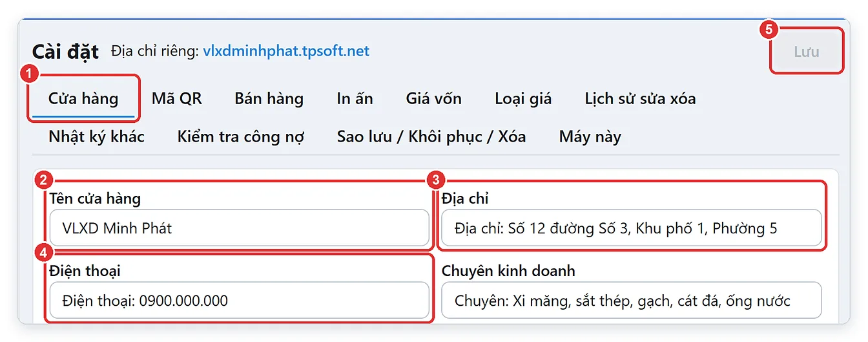Screen dimensions: 868x342
Task: Switch to the Máy này tab
Action: click(x=590, y=136)
